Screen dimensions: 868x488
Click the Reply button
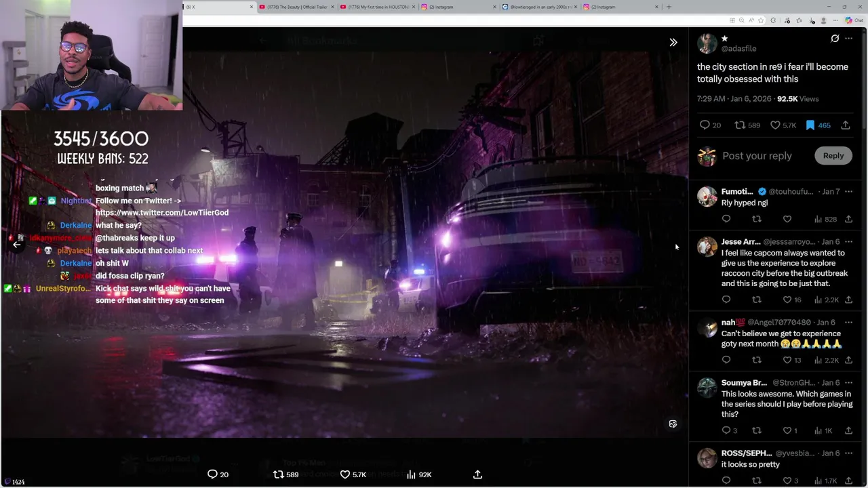pyautogui.click(x=833, y=156)
